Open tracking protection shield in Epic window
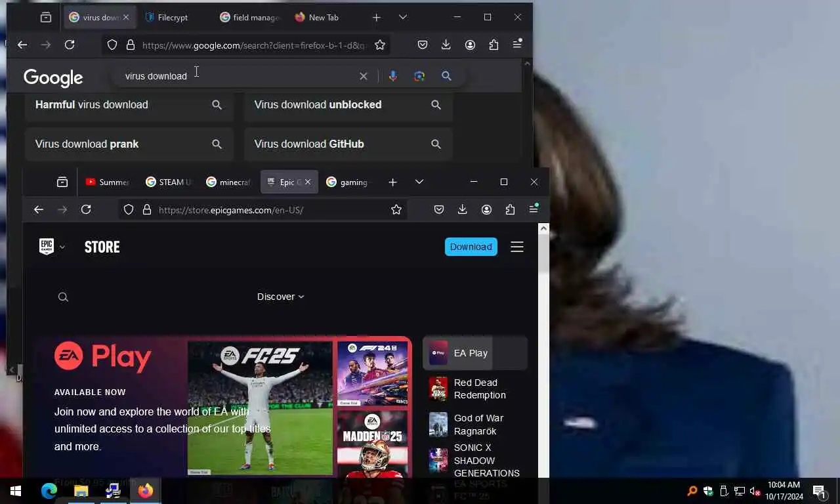Image resolution: width=840 pixels, height=504 pixels. 129,209
